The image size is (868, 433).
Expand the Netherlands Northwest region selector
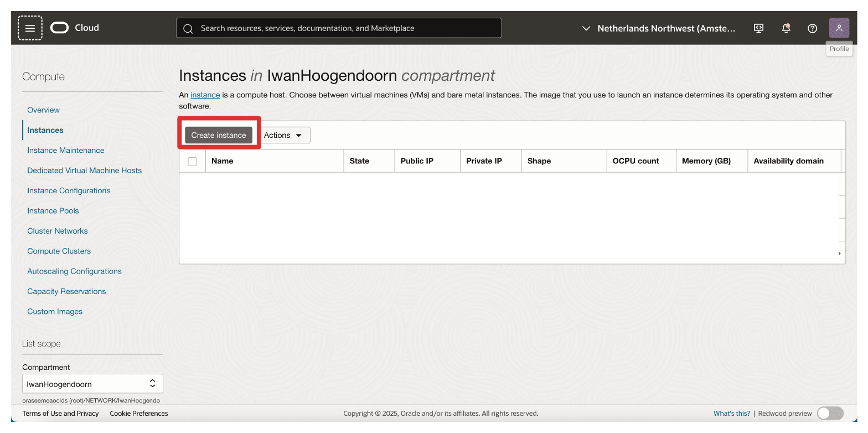tap(659, 28)
